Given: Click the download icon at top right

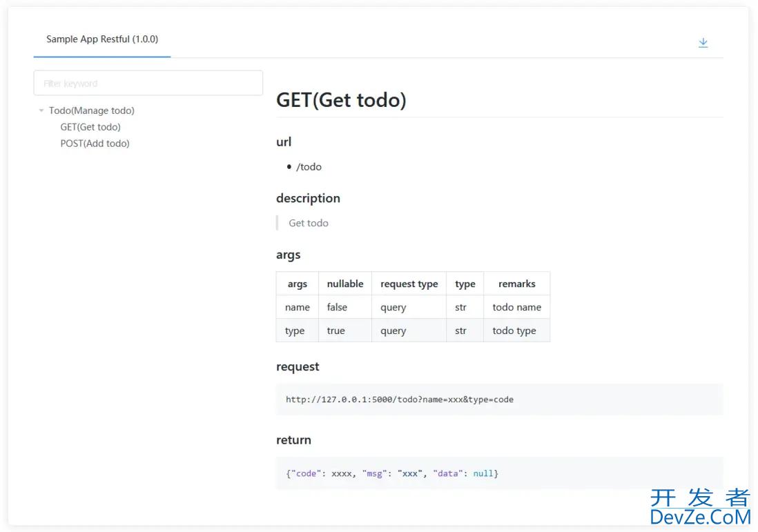Looking at the screenshot, I should (x=703, y=43).
